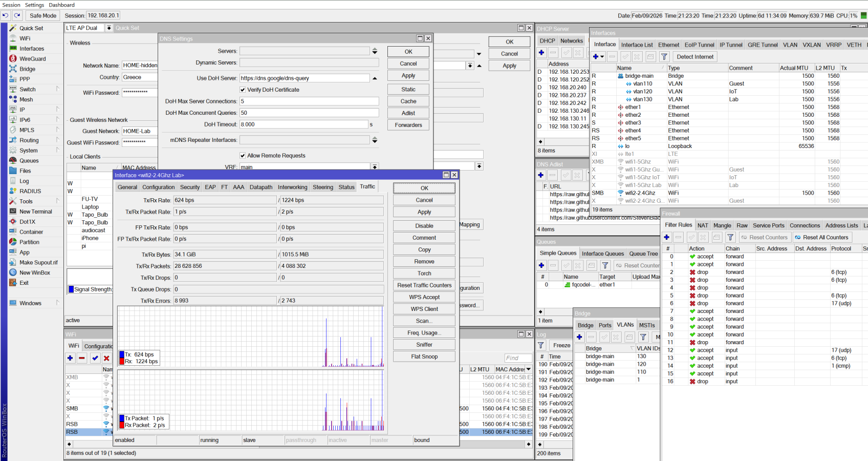This screenshot has width=868, height=461.
Task: Open the Bridge sidebar icon
Action: pyautogui.click(x=13, y=69)
